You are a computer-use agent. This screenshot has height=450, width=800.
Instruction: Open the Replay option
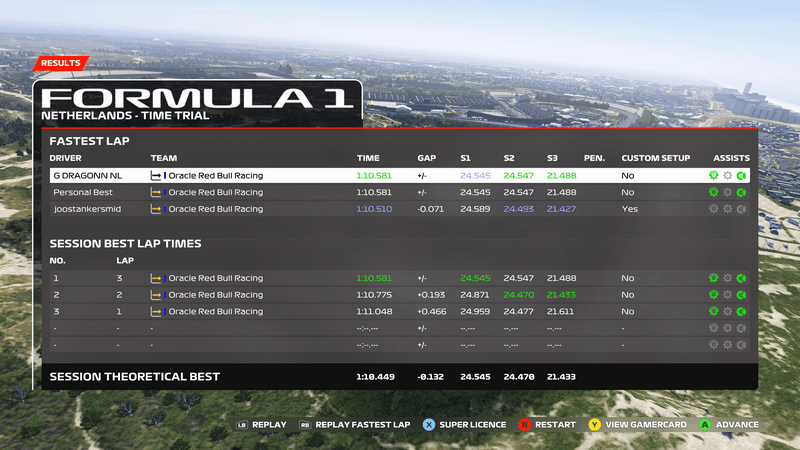click(x=261, y=424)
